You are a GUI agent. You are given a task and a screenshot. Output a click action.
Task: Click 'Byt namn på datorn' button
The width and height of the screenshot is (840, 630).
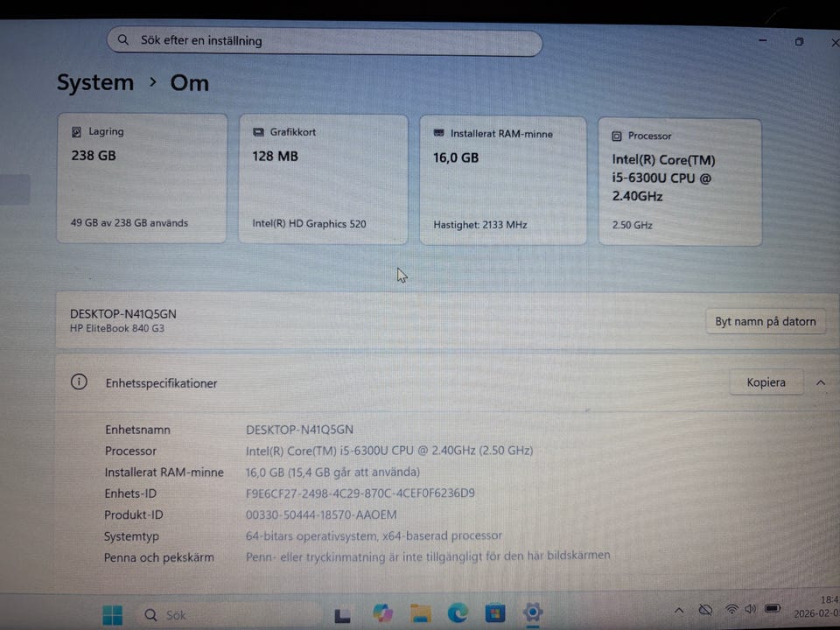766,321
